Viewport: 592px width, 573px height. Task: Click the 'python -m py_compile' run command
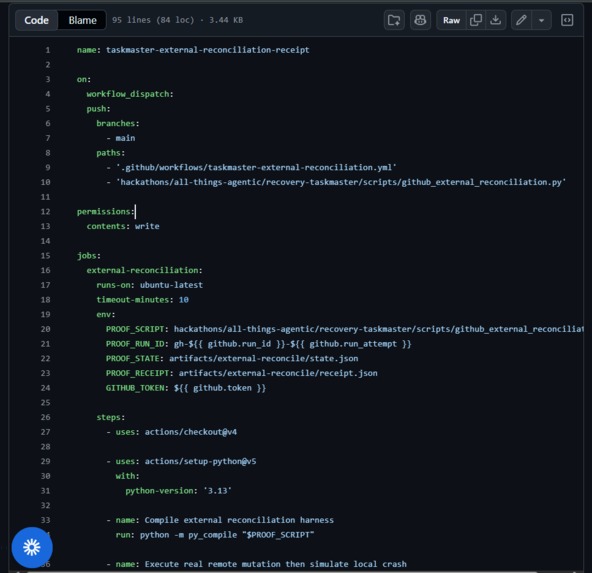227,535
